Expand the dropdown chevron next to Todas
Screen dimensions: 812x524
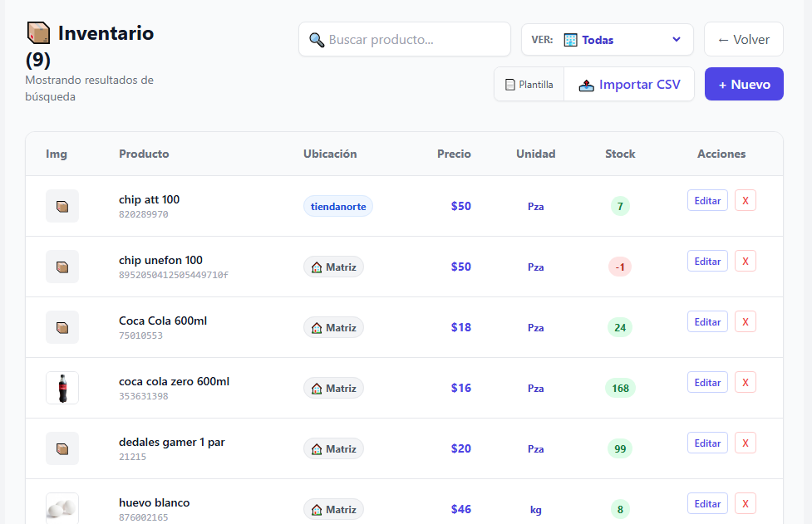click(677, 40)
